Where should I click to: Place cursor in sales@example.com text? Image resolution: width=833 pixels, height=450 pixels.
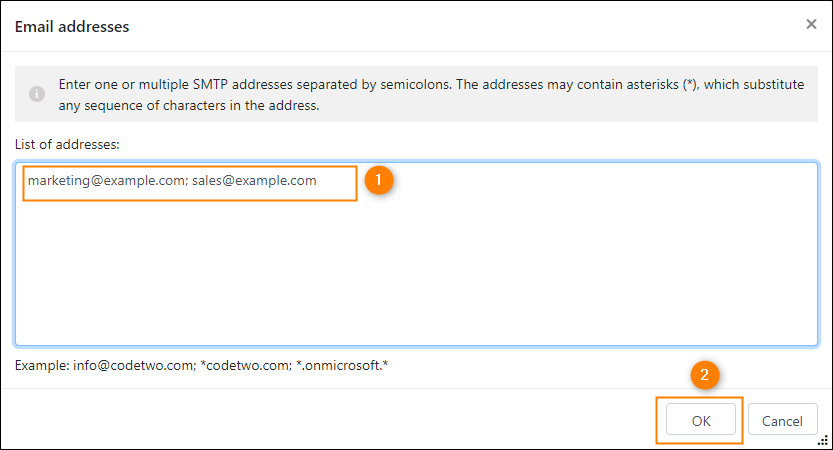(254, 181)
